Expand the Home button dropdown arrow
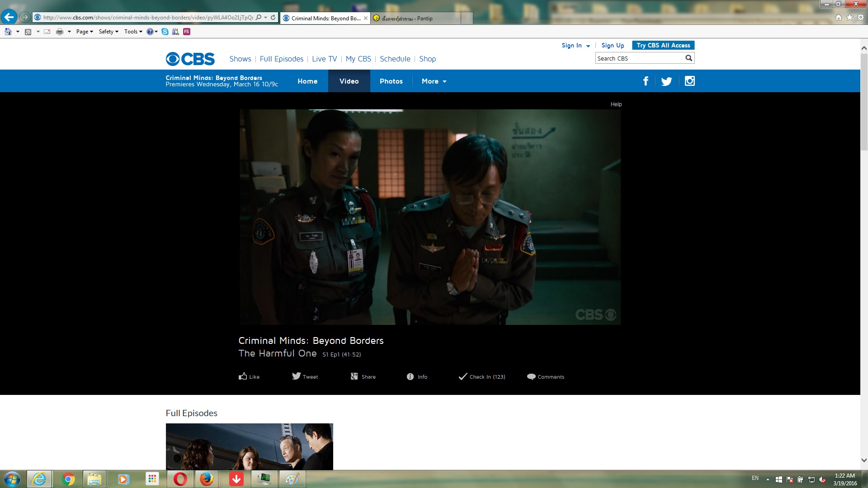The height and width of the screenshot is (488, 868). (18, 32)
